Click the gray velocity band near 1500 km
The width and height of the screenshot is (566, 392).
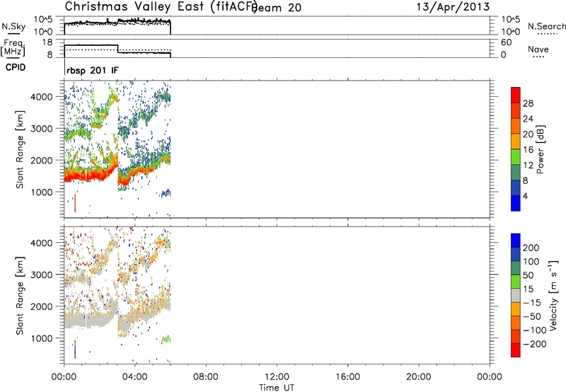point(91,321)
